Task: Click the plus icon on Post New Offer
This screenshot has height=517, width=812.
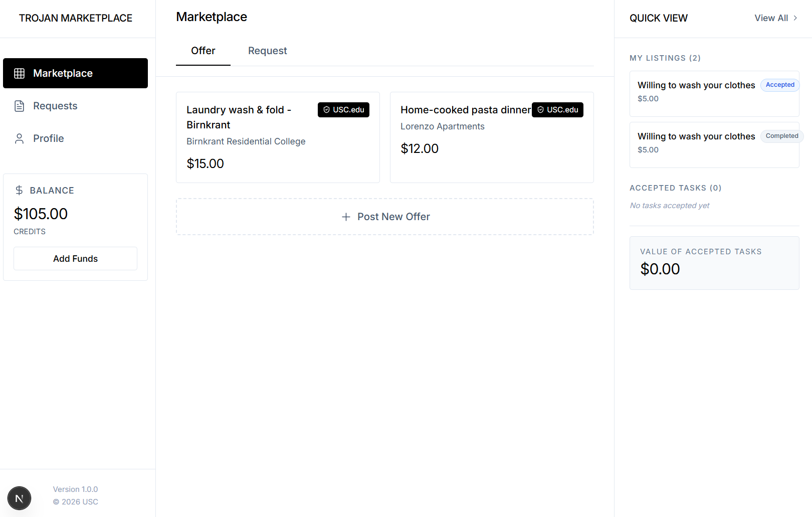Action: (346, 217)
